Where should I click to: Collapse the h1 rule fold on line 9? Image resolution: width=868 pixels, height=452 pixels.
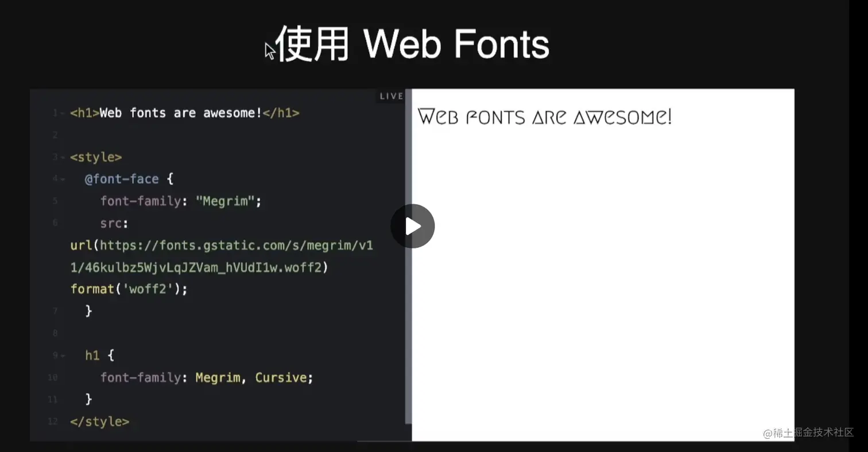pyautogui.click(x=63, y=356)
